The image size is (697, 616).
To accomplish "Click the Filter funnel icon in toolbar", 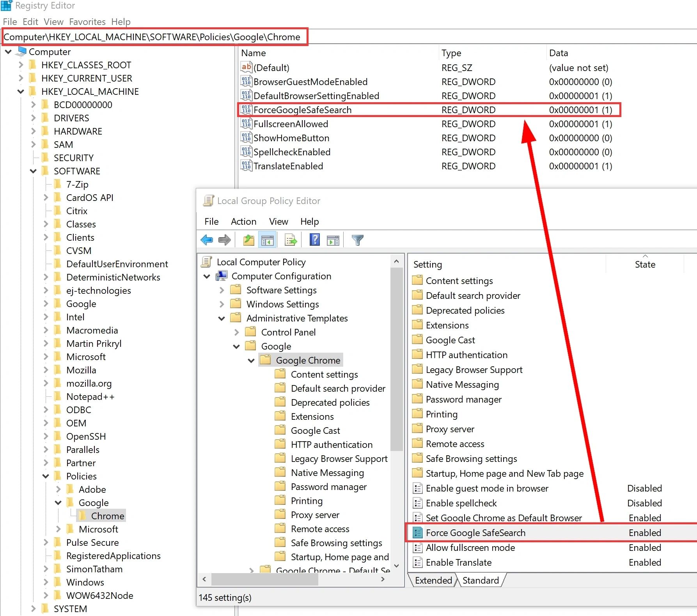I will [358, 240].
